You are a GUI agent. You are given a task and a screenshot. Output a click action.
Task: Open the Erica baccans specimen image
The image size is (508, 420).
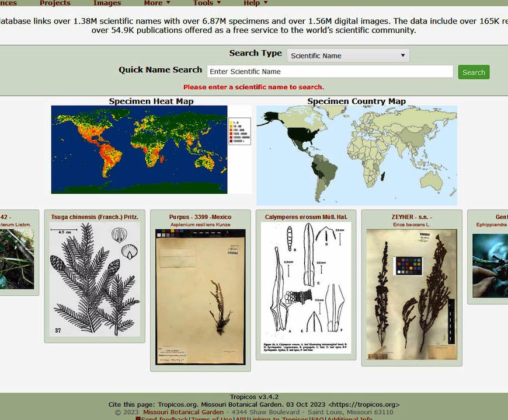(411, 293)
